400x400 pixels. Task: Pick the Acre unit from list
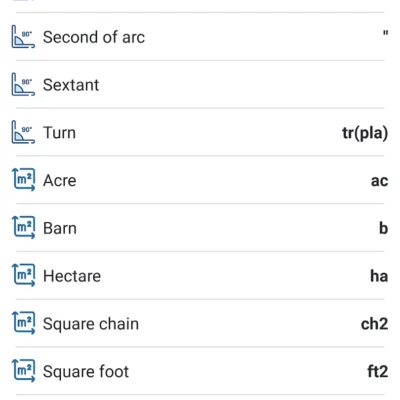[60, 181]
